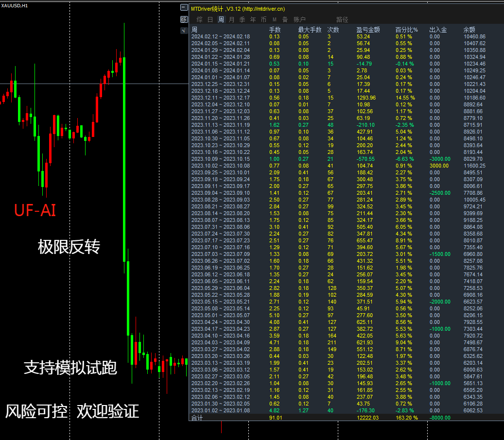The width and height of the screenshot is (504, 440).
Task: Select the 季 quarterly statistics icon
Action: (x=243, y=19)
